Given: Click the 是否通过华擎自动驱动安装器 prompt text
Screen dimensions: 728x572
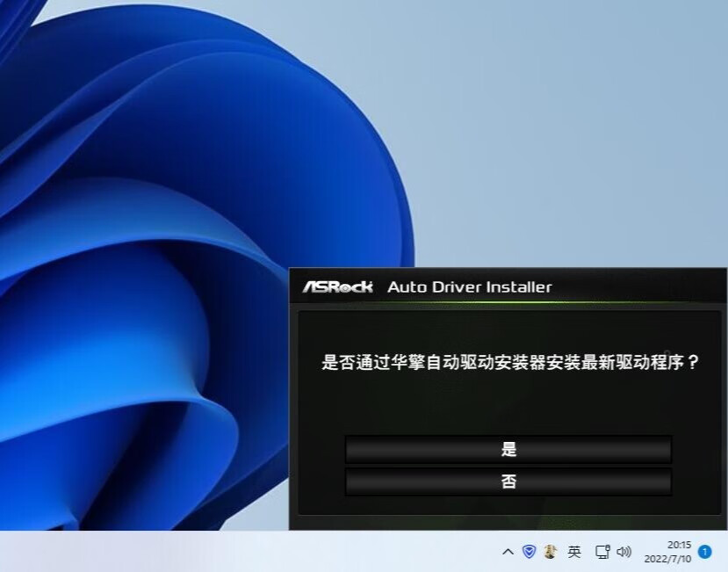Looking at the screenshot, I should click(511, 362).
